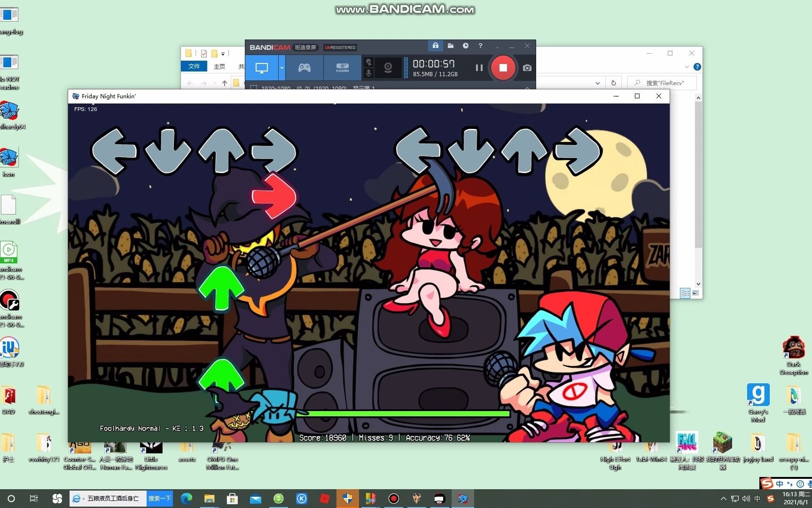Switch File Explorer to large icons view

click(x=695, y=293)
